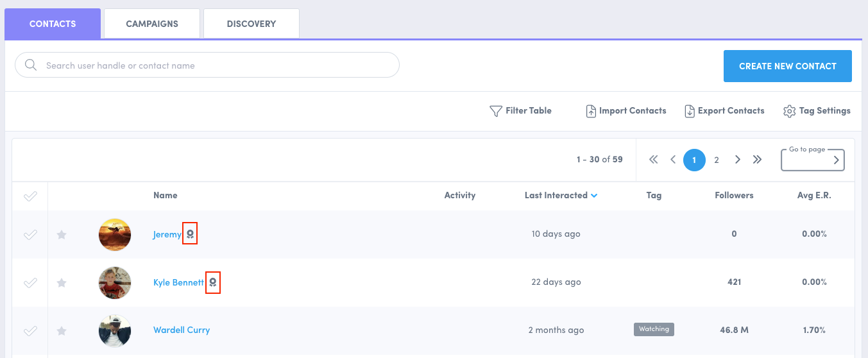Click the badge icon next to Jeremy
The width and height of the screenshot is (868, 358).
click(190, 234)
